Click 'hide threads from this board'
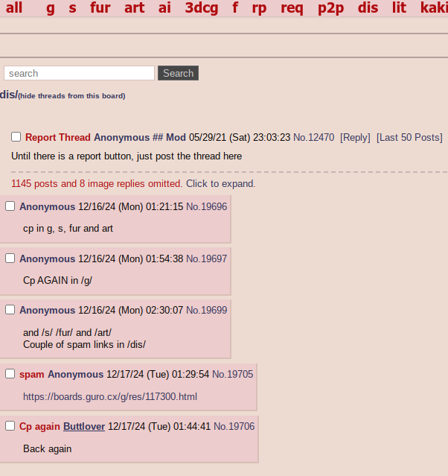Image resolution: width=448 pixels, height=476 pixels. (71, 96)
